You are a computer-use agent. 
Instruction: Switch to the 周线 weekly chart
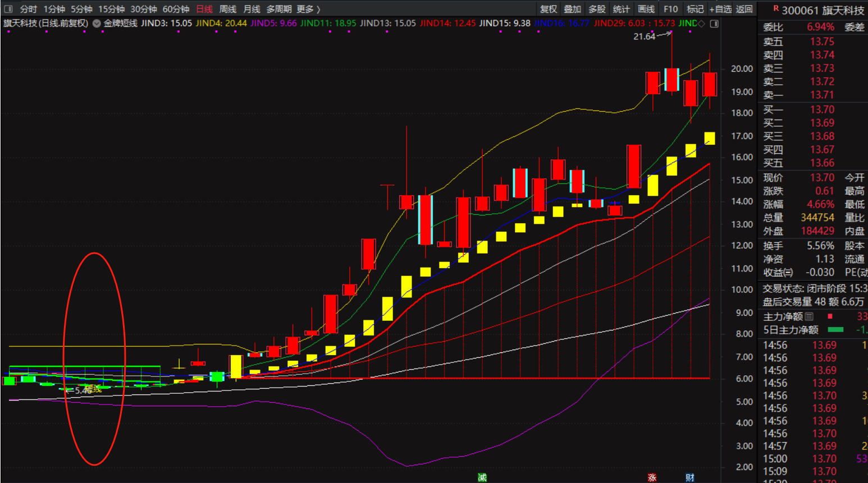point(227,9)
